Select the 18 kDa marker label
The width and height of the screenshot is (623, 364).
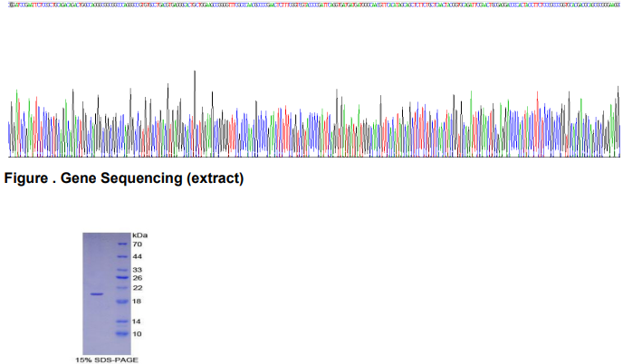[x=137, y=302]
